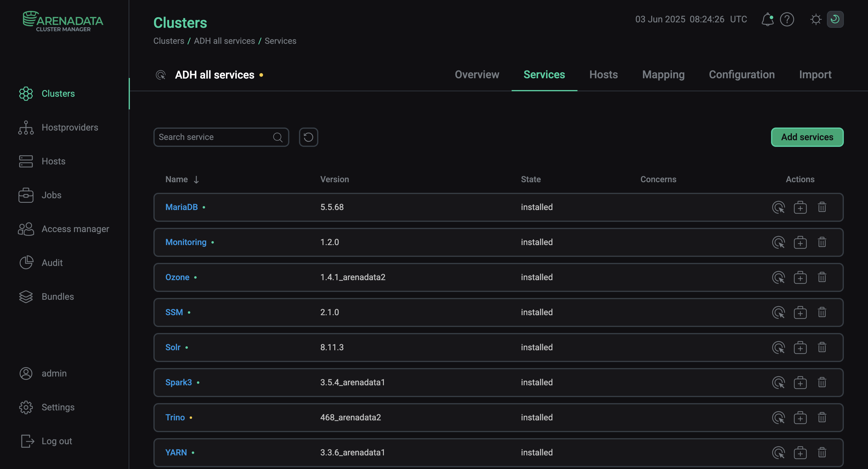868x469 pixels.
Task: Open actions icon for YARN service
Action: point(778,452)
